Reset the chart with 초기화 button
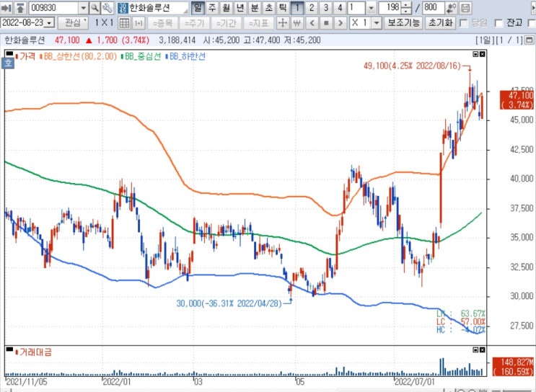The image size is (536, 392). pos(440,23)
